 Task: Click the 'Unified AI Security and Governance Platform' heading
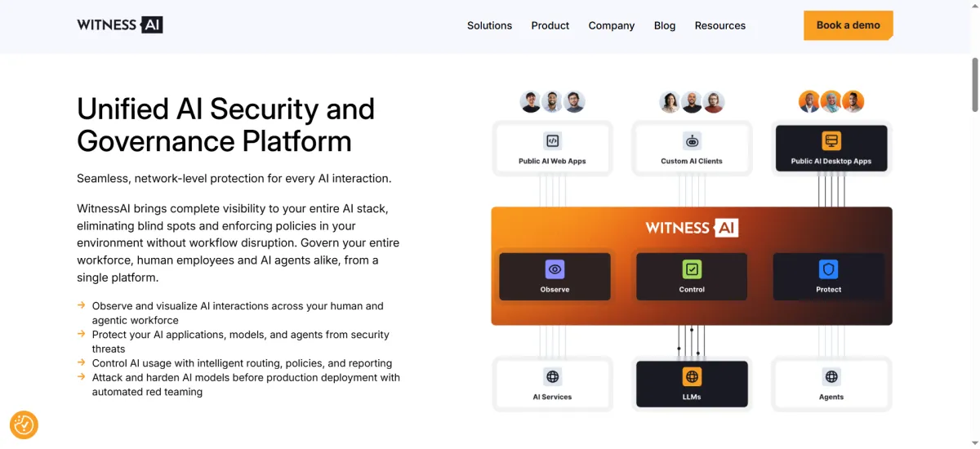pos(226,125)
